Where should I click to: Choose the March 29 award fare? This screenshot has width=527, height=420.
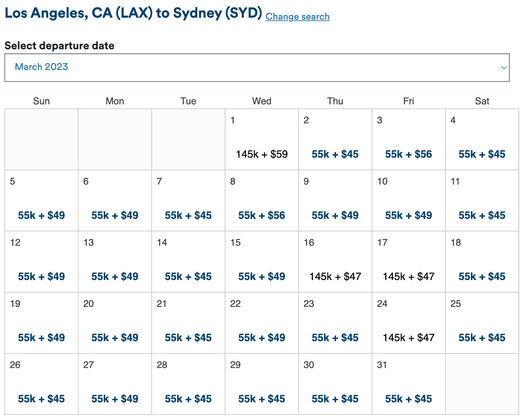point(261,399)
